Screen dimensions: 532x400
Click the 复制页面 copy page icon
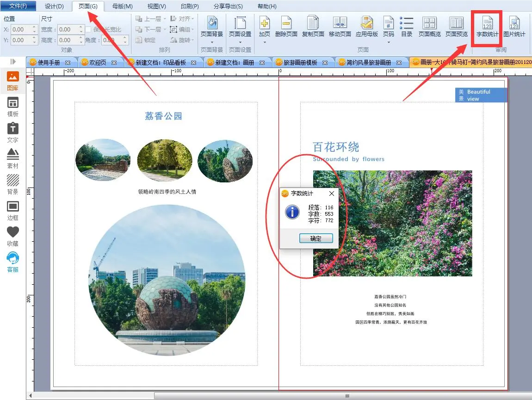click(x=313, y=26)
